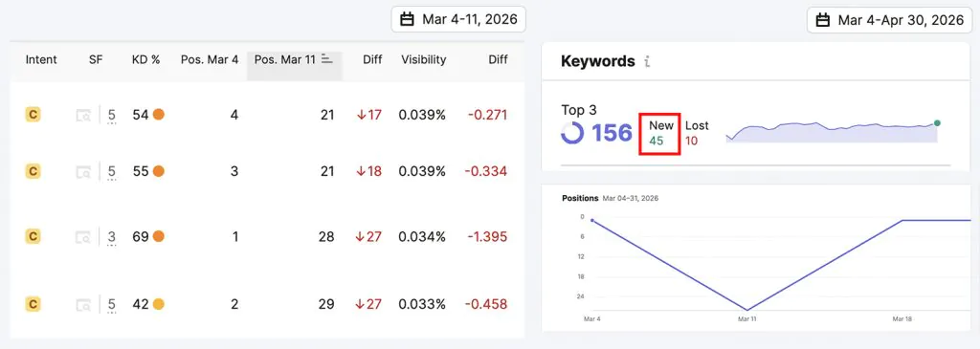Screen dimensions: 980x349
Task: Click the New keywords count 45
Action: click(x=657, y=141)
